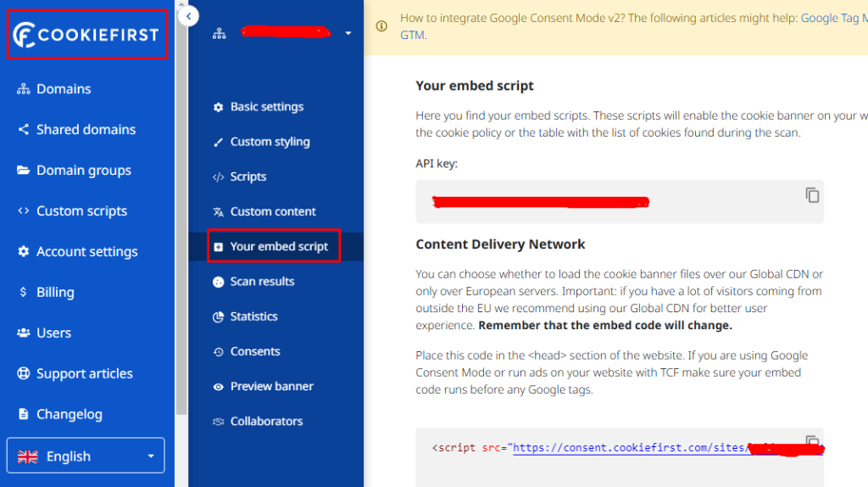Click the Account settings gear icon
The width and height of the screenshot is (868, 487).
(23, 252)
